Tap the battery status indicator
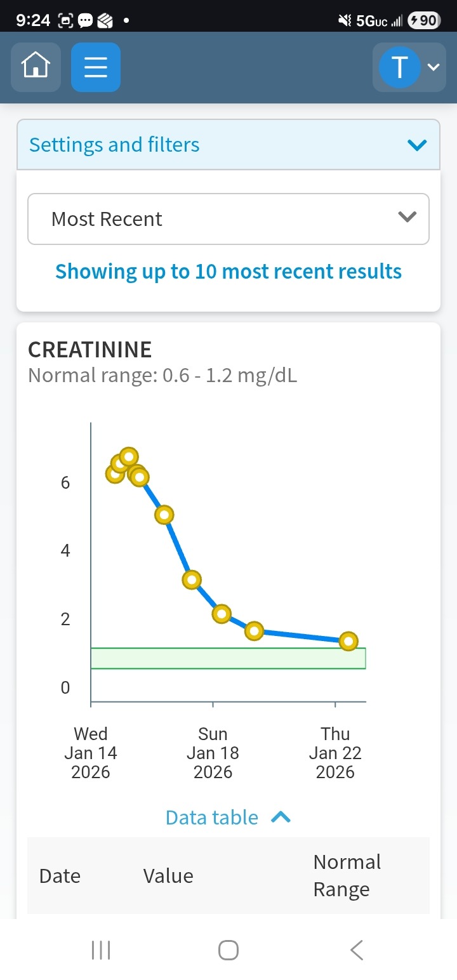This screenshot has height=980, width=457. 424,21
